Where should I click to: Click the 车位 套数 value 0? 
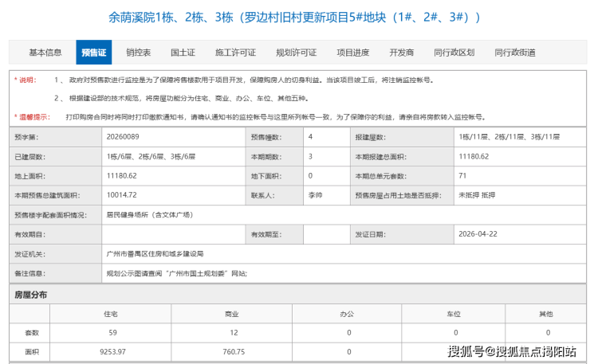click(456, 333)
